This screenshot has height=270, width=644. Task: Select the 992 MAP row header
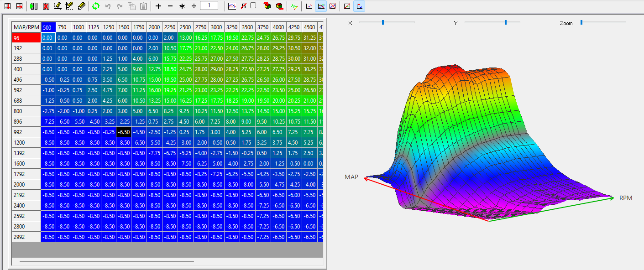pos(26,132)
